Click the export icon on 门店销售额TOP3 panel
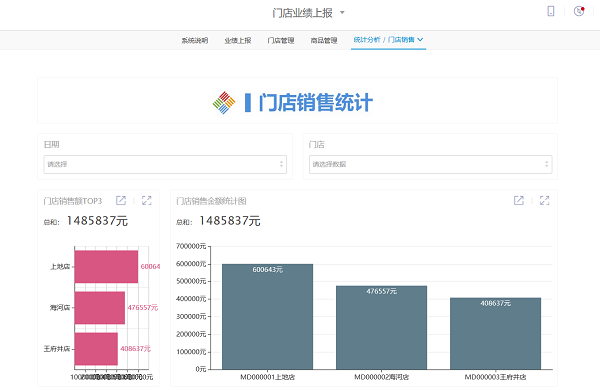The image size is (600, 390). click(121, 201)
